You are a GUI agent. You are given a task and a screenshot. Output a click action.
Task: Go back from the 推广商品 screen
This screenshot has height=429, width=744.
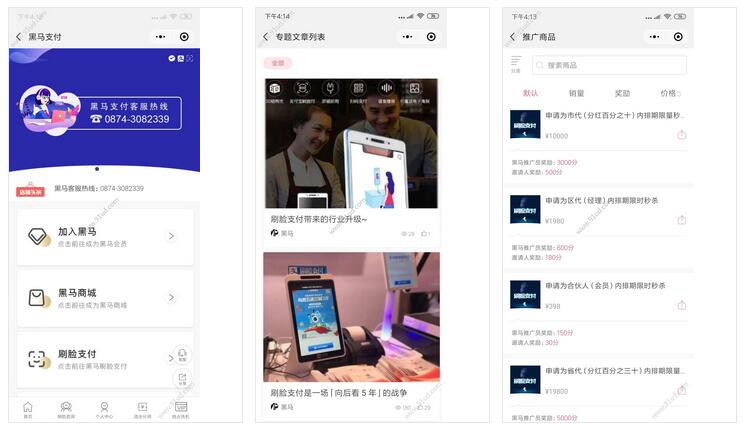click(512, 37)
